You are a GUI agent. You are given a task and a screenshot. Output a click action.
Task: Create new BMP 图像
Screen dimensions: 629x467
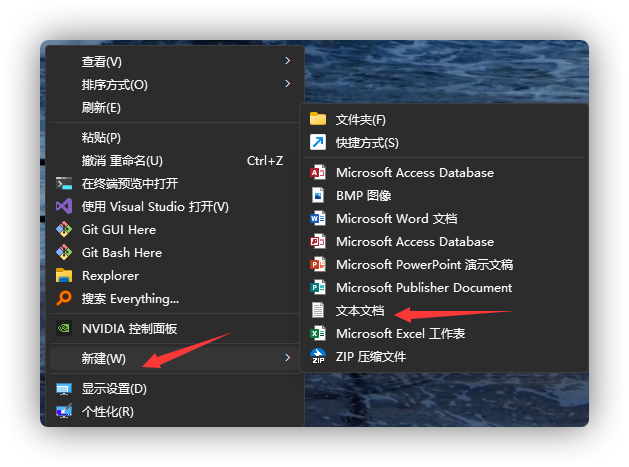click(444, 195)
